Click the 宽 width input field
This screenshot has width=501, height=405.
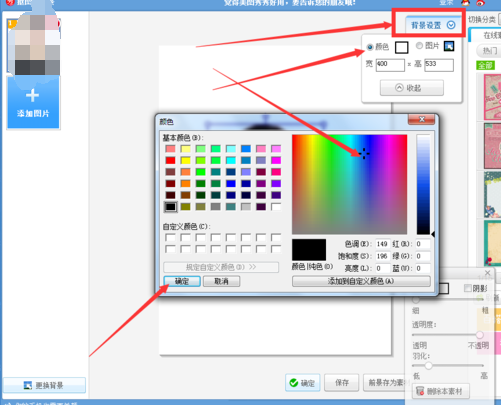tap(390, 65)
